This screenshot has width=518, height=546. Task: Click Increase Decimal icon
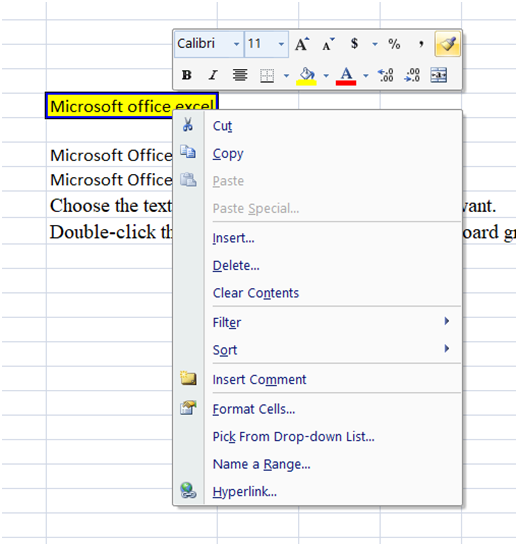point(385,75)
